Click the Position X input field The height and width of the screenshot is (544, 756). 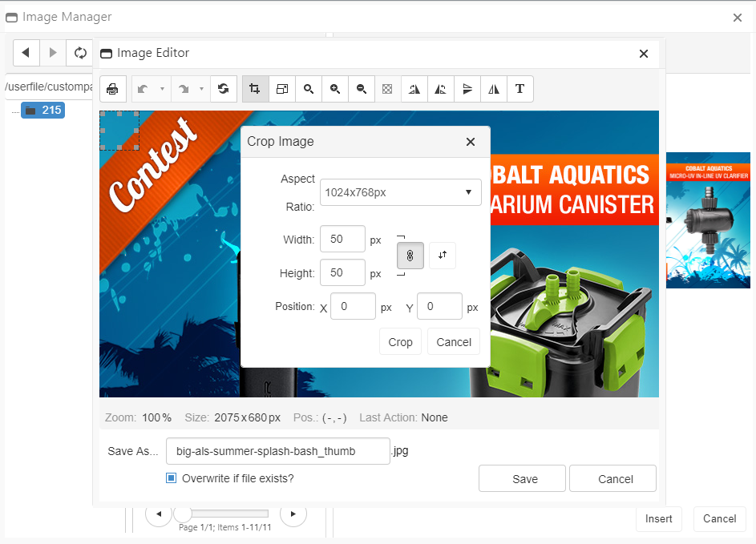[353, 307]
